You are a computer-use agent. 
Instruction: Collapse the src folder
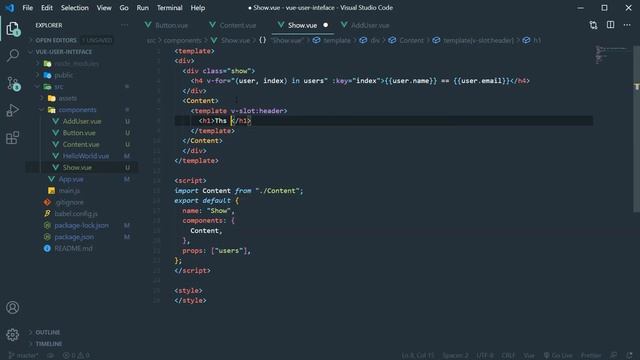coord(59,87)
